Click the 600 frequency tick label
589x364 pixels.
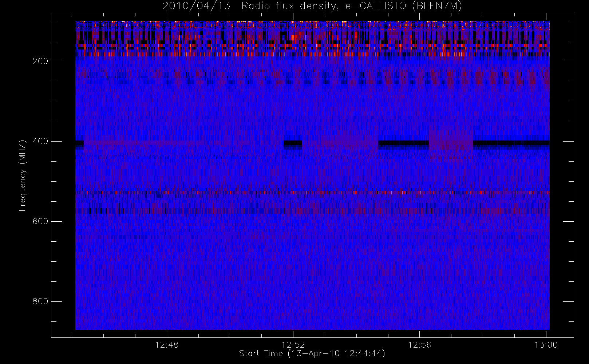point(40,221)
